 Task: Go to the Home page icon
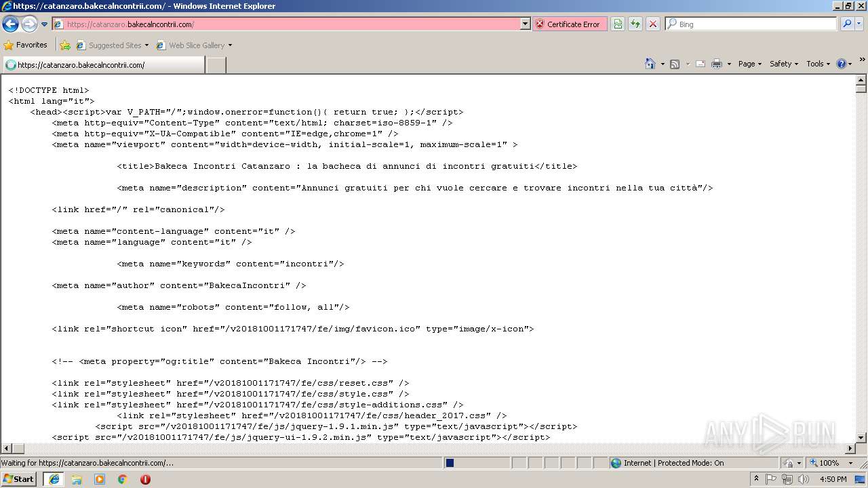(650, 64)
